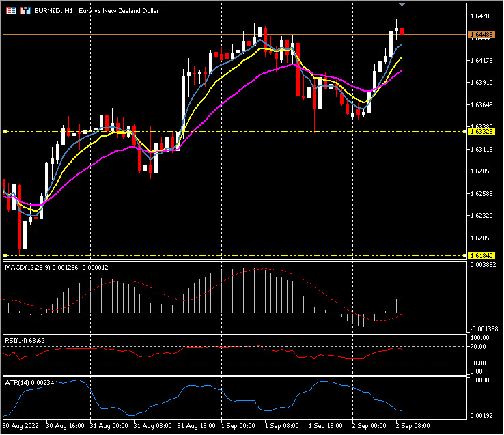
Task: Select the left handle of the 1.63325 line
Action: (x=5, y=131)
